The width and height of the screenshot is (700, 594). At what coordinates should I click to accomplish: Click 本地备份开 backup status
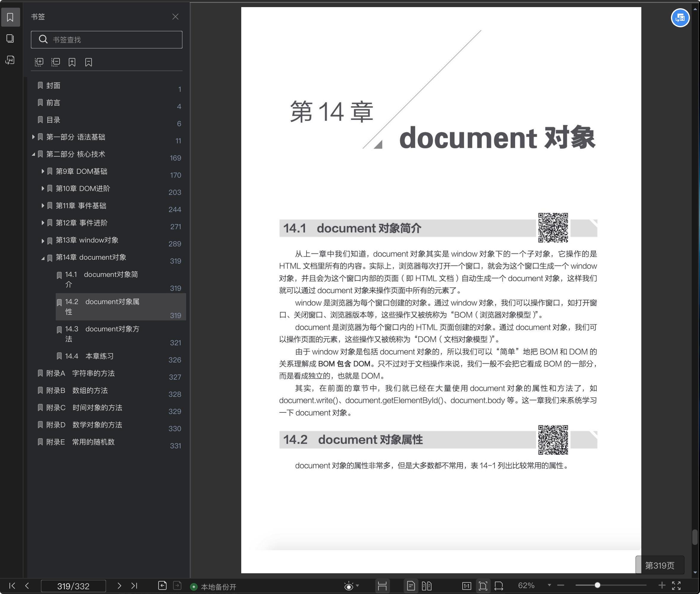(x=213, y=587)
